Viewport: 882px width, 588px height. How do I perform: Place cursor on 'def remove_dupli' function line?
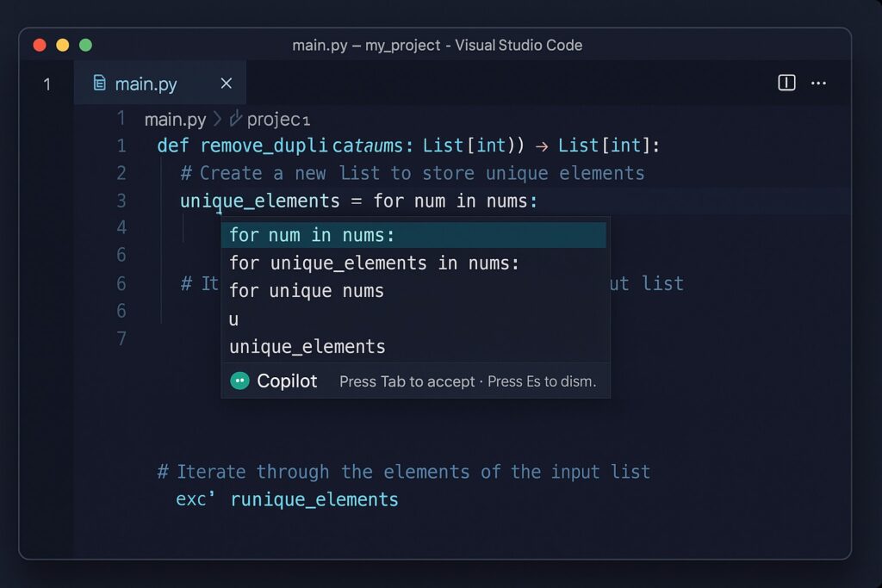pos(408,145)
